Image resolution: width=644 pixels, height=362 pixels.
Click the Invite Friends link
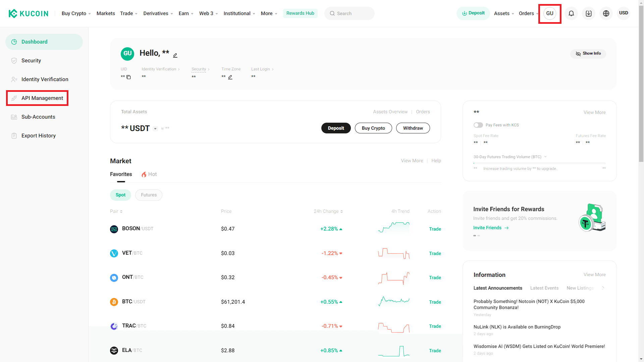point(491,228)
